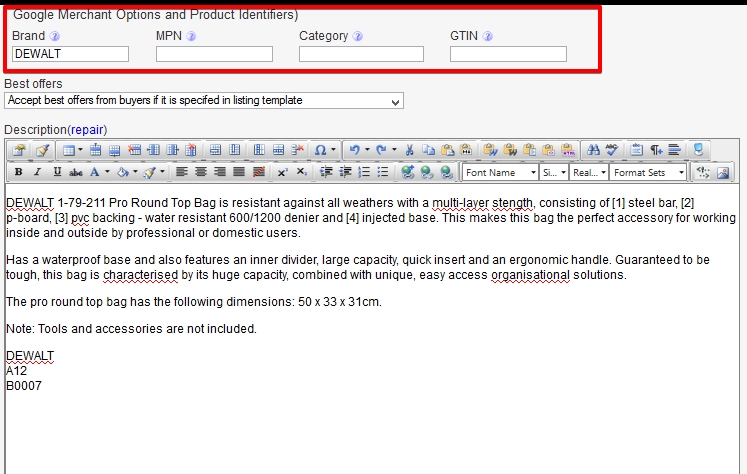Focus the Category input field
This screenshot has height=474, width=747.
pyautogui.click(x=361, y=54)
